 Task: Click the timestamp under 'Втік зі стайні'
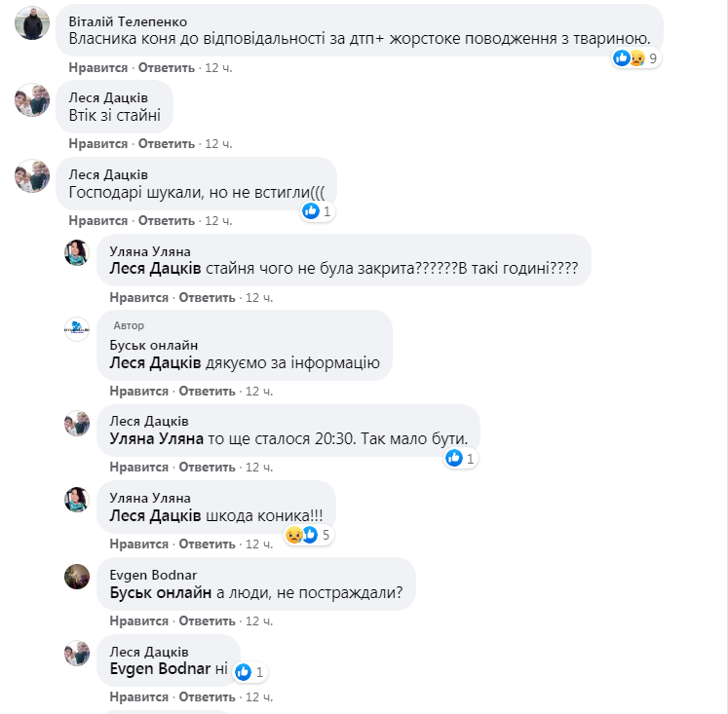tap(218, 143)
